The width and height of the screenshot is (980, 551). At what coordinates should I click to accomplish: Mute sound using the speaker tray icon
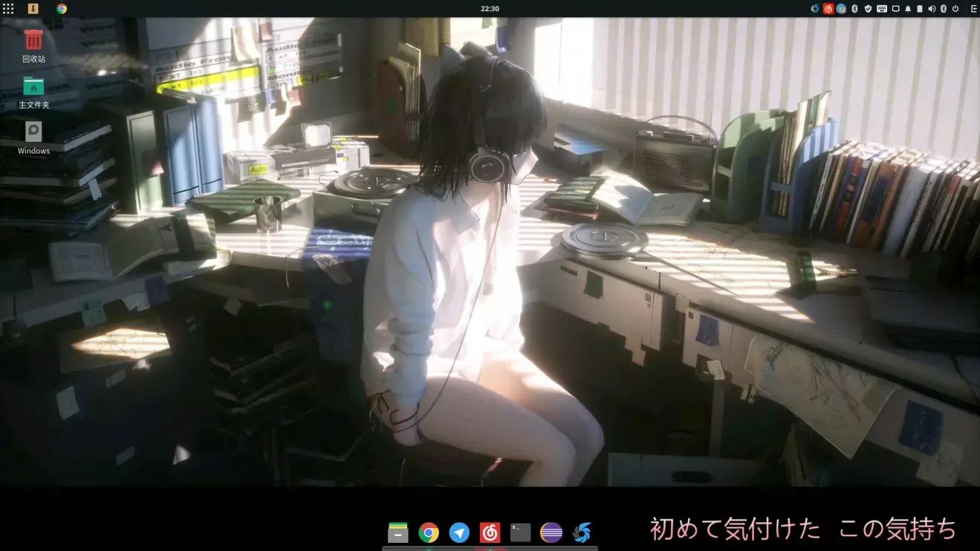(932, 8)
